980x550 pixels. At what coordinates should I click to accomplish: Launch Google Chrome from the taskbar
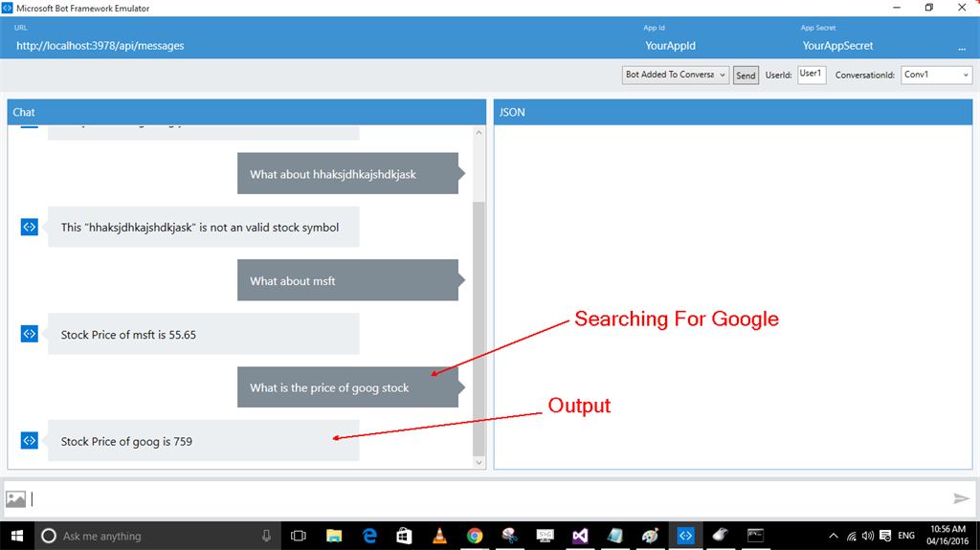(x=475, y=536)
